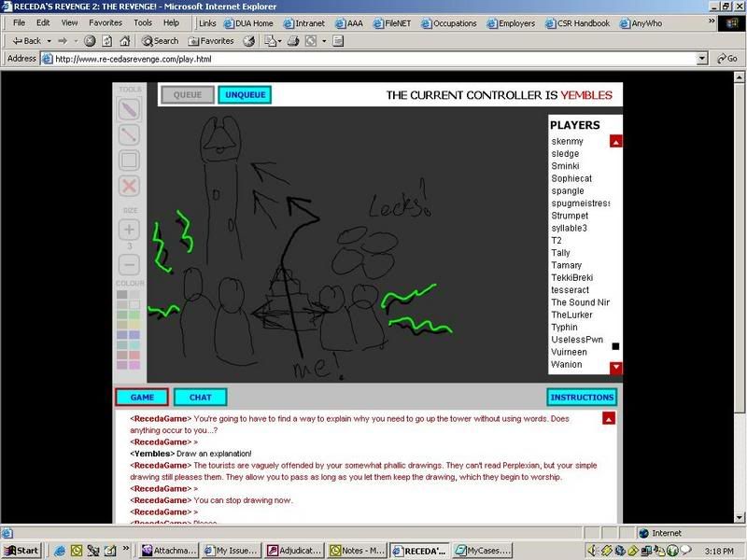Click the Windows Start button
This screenshot has height=560, width=747.
[21, 550]
